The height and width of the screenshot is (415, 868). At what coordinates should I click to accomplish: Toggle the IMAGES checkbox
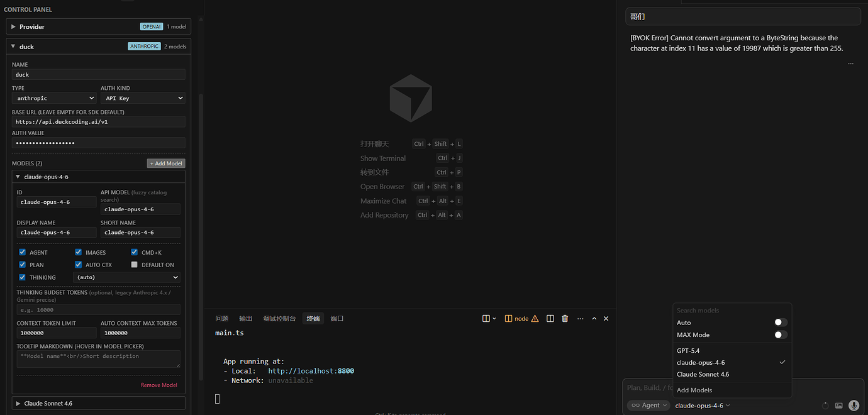(79, 252)
